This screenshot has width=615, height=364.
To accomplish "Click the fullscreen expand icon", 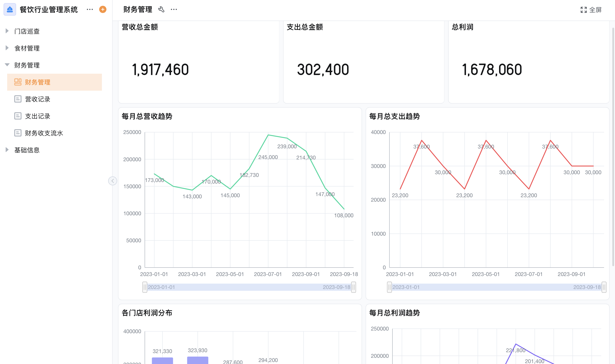I will (x=583, y=10).
